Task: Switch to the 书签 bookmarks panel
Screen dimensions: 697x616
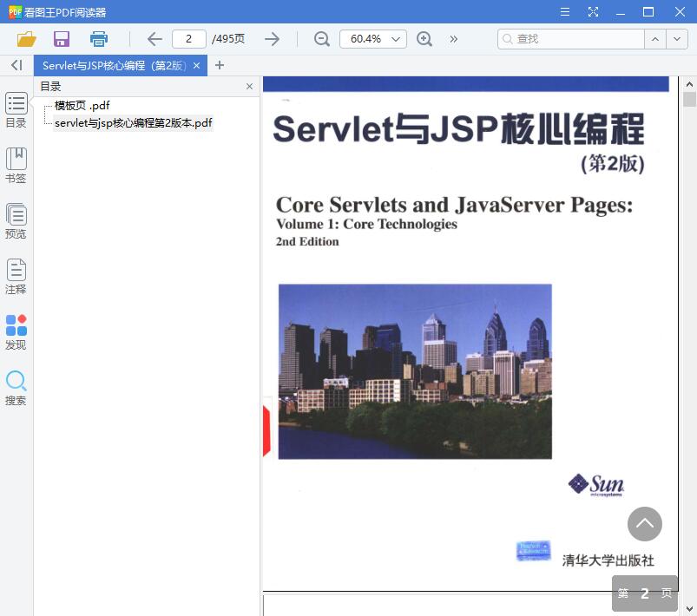Action: point(16,164)
